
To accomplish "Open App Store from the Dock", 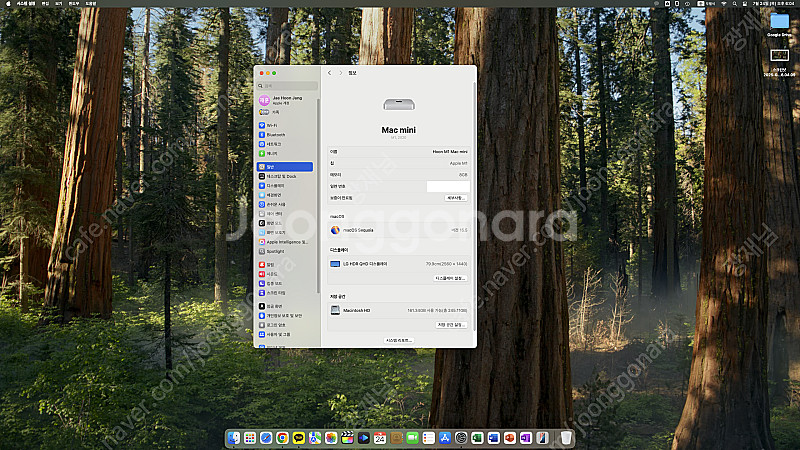I will [x=445, y=438].
